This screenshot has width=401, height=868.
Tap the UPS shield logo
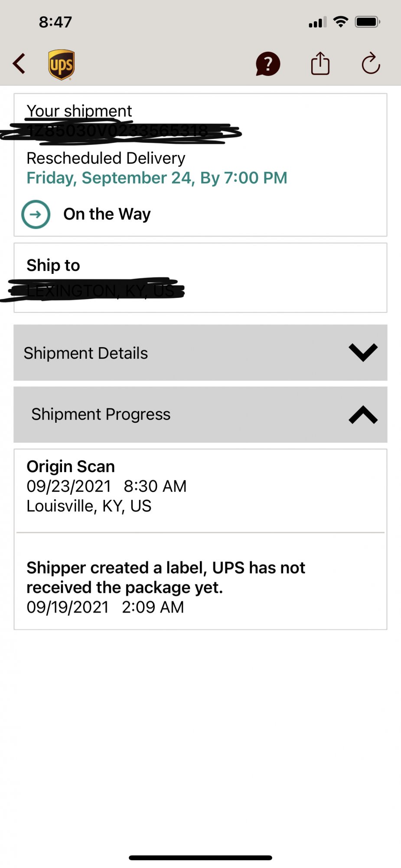click(61, 65)
